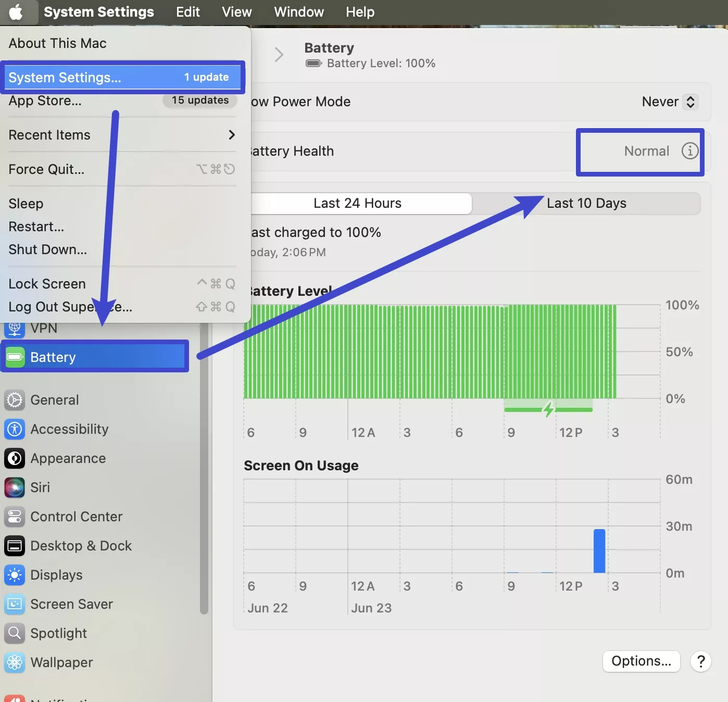Open the Window menu
The height and width of the screenshot is (702, 728).
299,11
